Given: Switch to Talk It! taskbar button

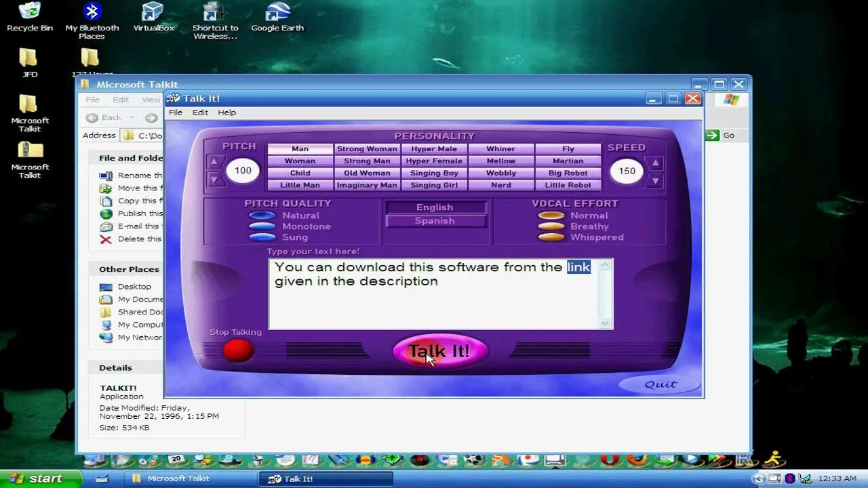Looking at the screenshot, I should 325,479.
